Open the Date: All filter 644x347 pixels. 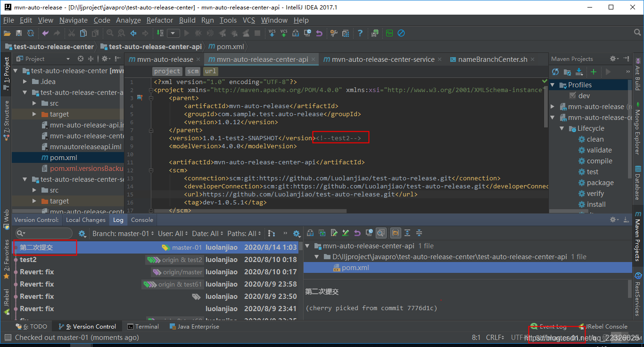point(207,234)
